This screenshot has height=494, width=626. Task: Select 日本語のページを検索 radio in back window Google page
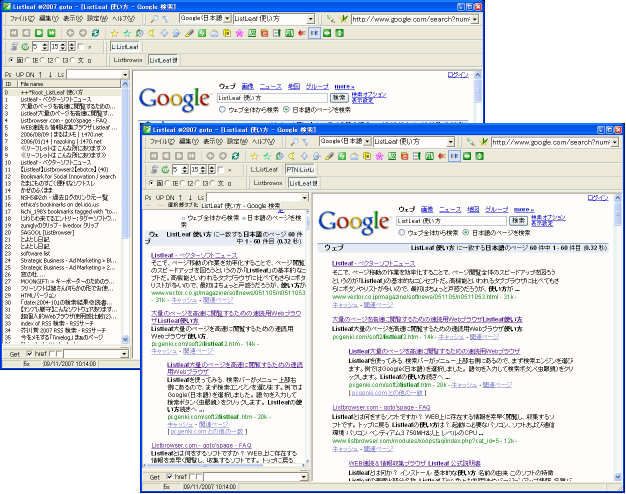(286, 110)
